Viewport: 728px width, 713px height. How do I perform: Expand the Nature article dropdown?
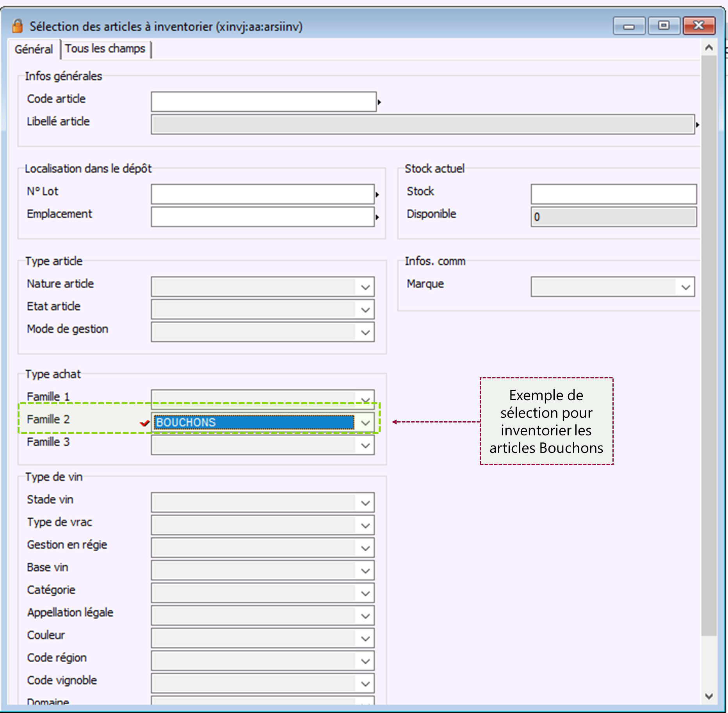tap(365, 287)
